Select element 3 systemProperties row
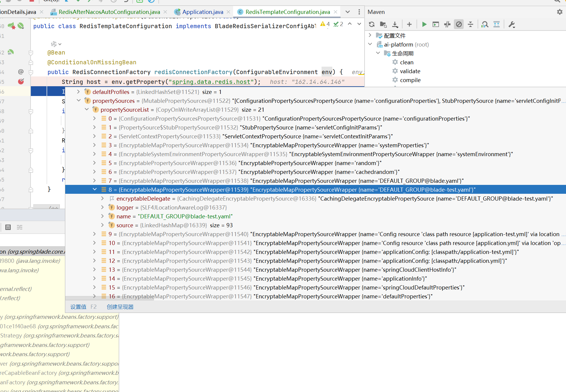This screenshot has height=392, width=566. tap(316, 145)
